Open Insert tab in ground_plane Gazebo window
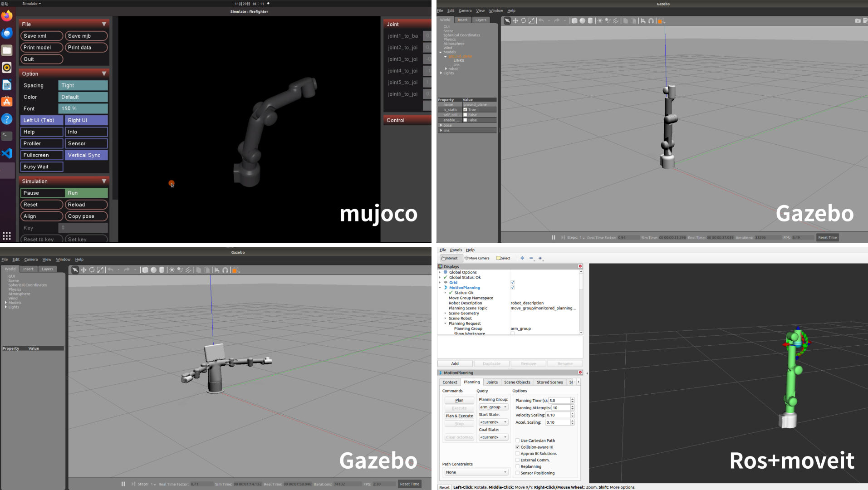This screenshot has height=490, width=868. tap(462, 20)
